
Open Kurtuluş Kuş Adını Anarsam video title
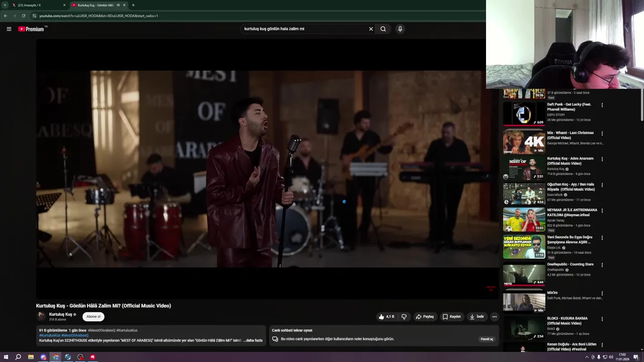point(571,161)
